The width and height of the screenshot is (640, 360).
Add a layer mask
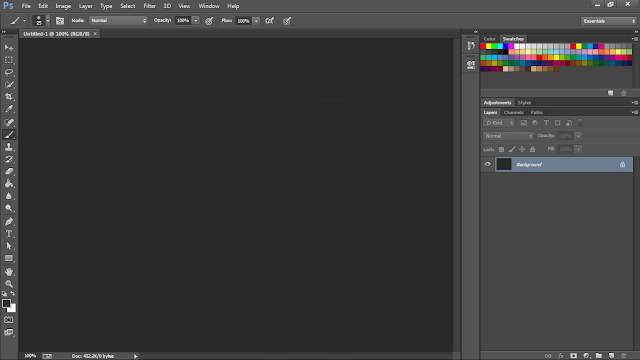coord(573,356)
